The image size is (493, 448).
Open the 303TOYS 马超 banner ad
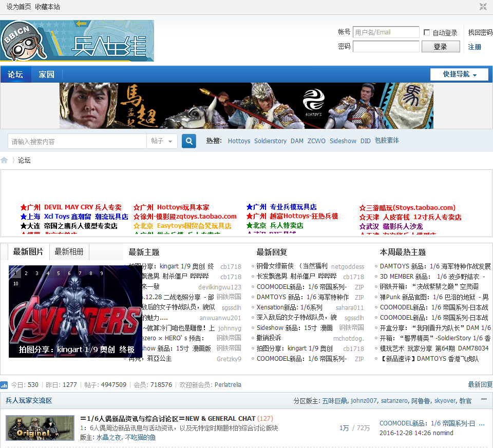pos(246,106)
